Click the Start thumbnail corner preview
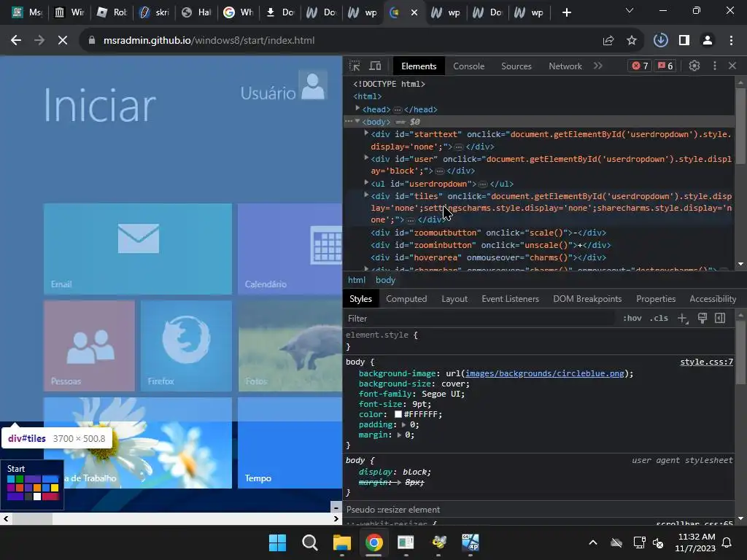The image size is (747, 560). click(x=32, y=485)
